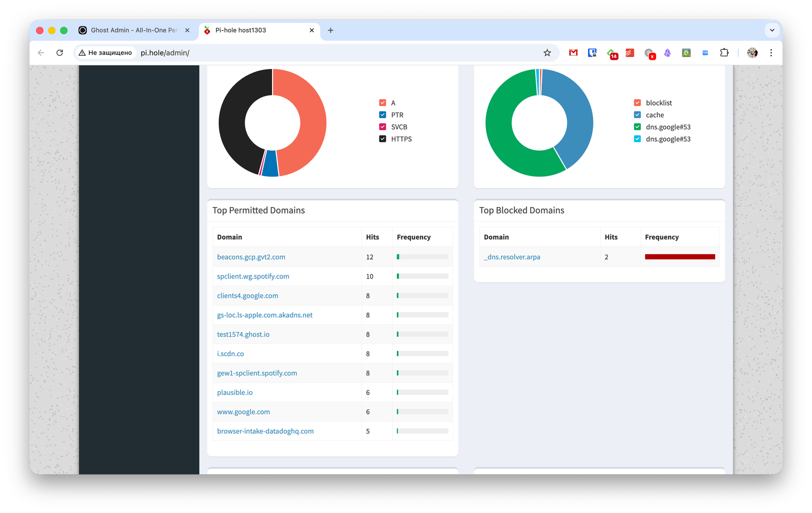Click the _dns.resolver.arpa blocked domain link
The height and width of the screenshot is (513, 812).
512,257
